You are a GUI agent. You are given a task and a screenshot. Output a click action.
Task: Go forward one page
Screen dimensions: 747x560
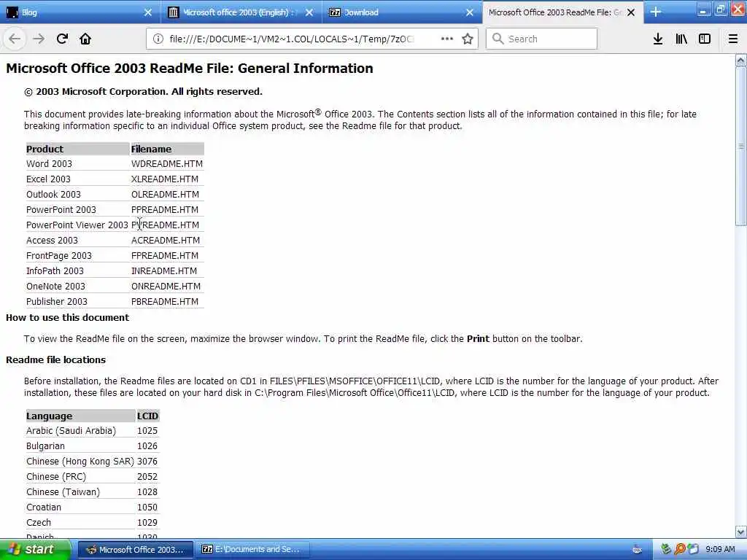coord(39,39)
